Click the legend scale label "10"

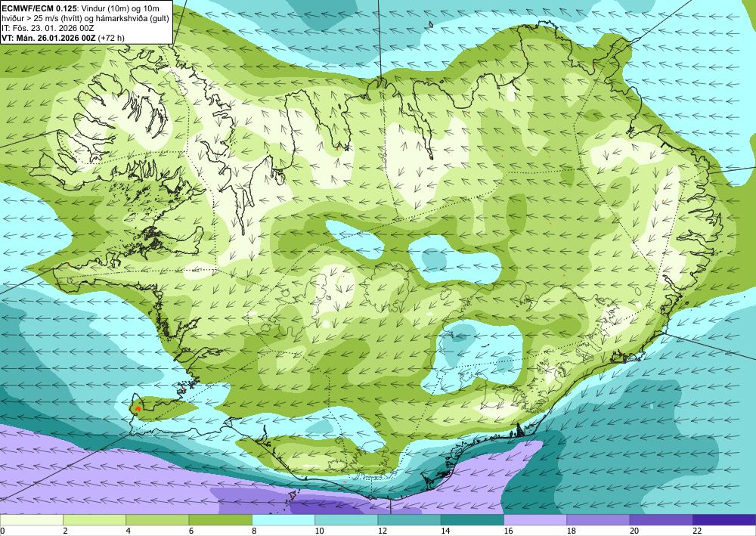(x=319, y=531)
